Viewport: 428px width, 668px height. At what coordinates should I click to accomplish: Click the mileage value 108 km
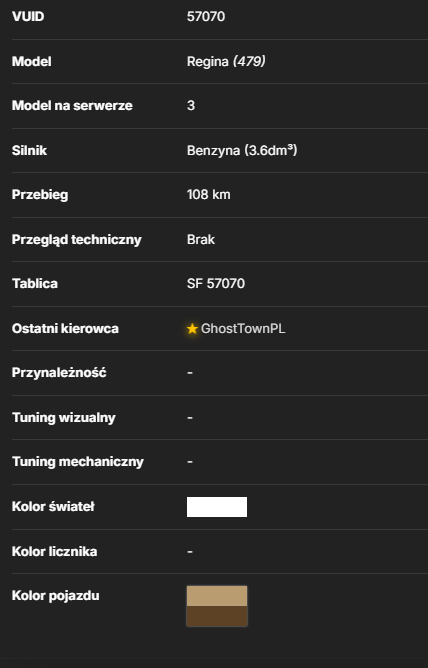tap(209, 195)
